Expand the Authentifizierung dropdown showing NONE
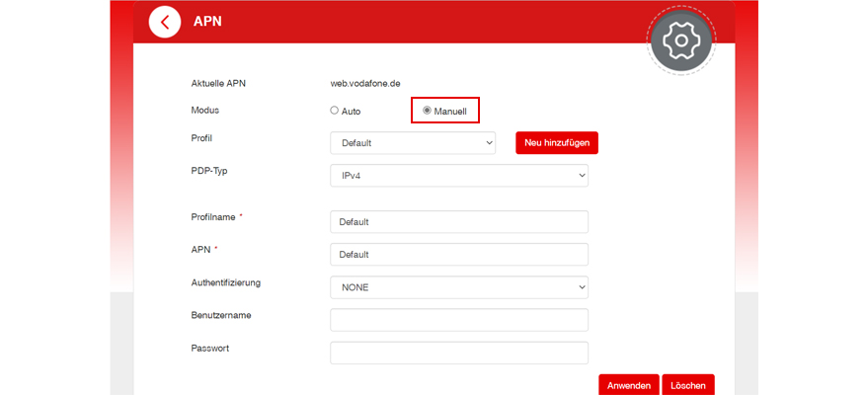The height and width of the screenshot is (395, 868). pos(459,287)
